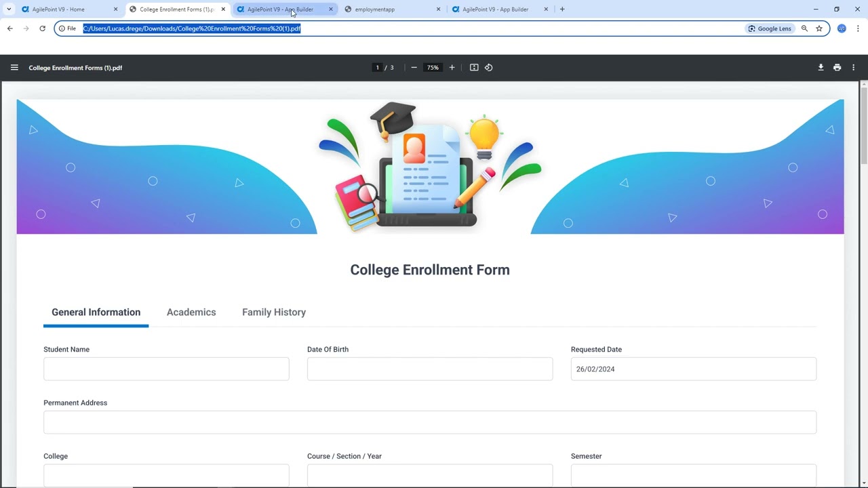Click the PDF page number box

click(x=377, y=68)
